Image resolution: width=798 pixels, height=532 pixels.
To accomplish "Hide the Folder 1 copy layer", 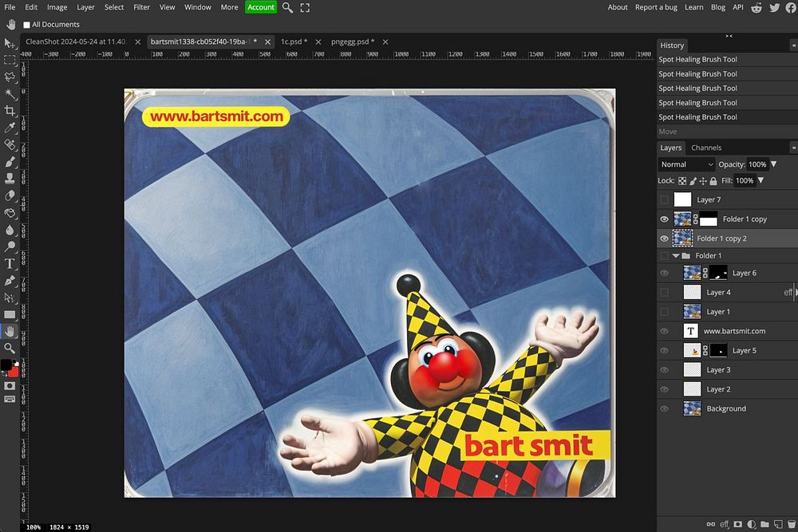I will point(664,219).
